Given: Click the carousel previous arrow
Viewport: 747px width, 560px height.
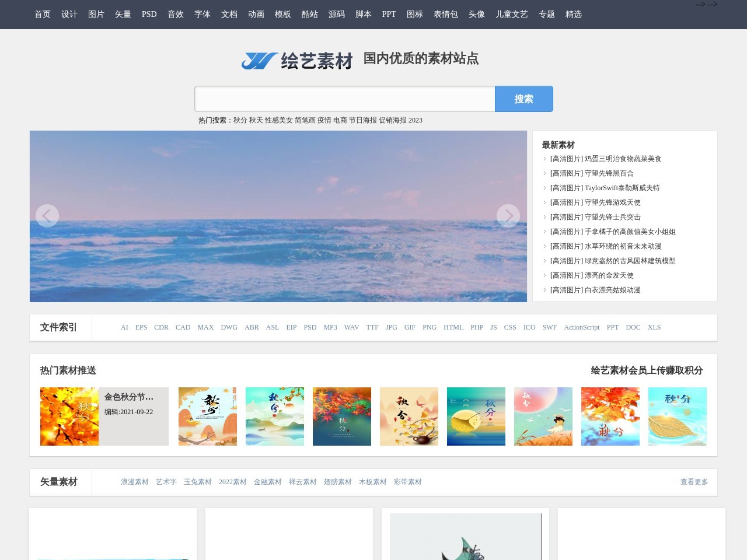Looking at the screenshot, I should (47, 216).
